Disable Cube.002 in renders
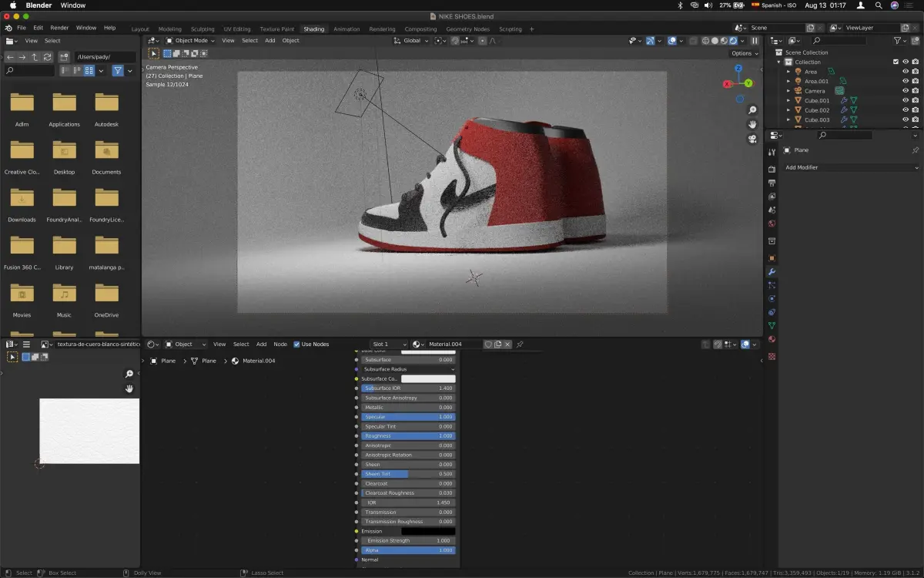Image resolution: width=924 pixels, height=578 pixels. coord(915,110)
